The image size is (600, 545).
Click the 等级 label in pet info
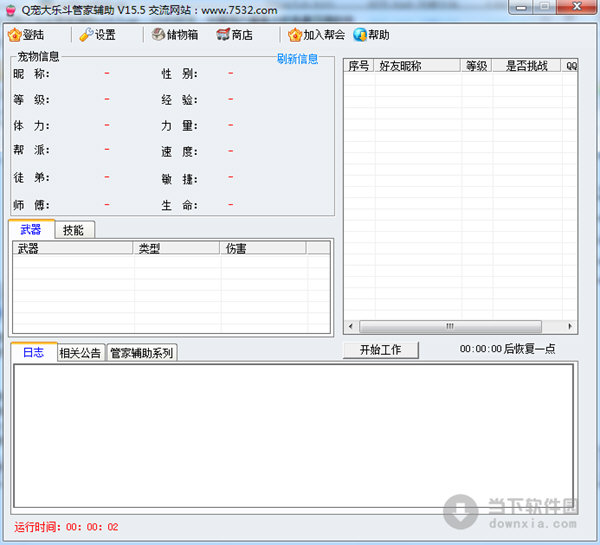click(x=31, y=100)
